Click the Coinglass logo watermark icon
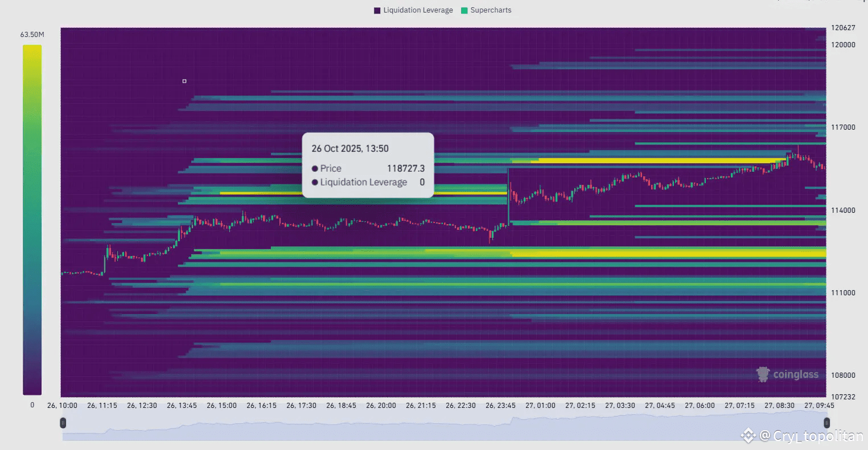Image resolution: width=868 pixels, height=450 pixels. [763, 374]
